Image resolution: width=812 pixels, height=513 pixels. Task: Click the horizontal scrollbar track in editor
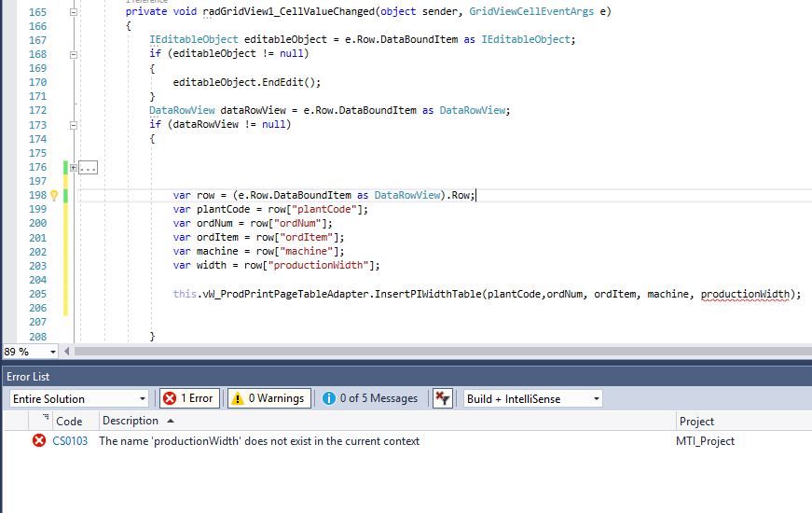tap(443, 352)
